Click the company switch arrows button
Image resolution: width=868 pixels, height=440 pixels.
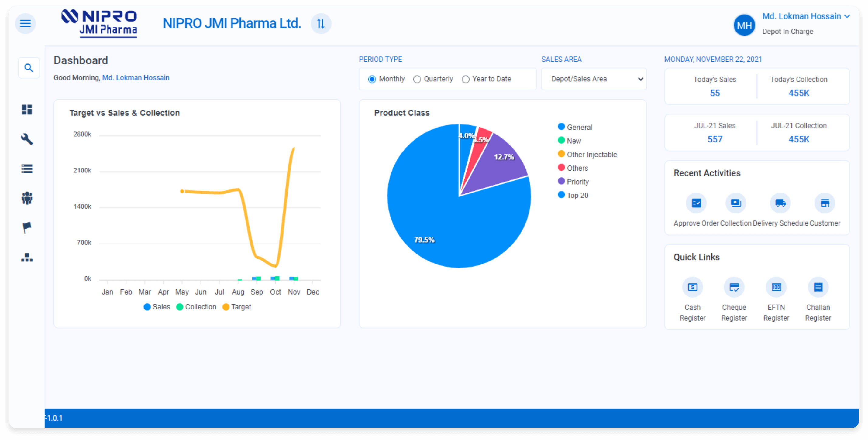point(321,24)
